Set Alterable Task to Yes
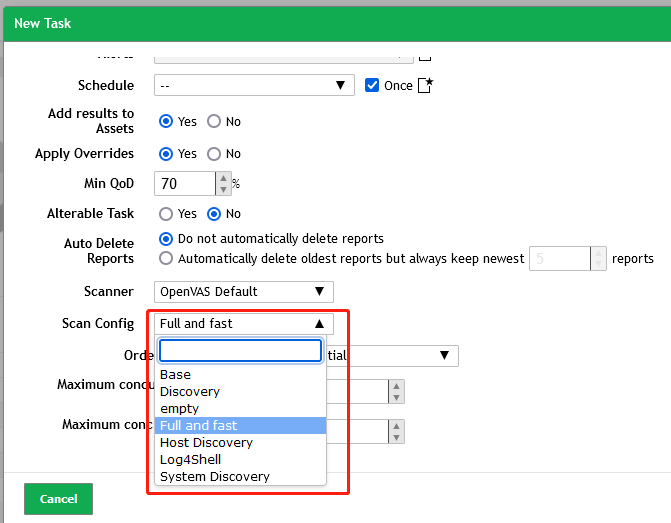The image size is (671, 523). (x=168, y=214)
